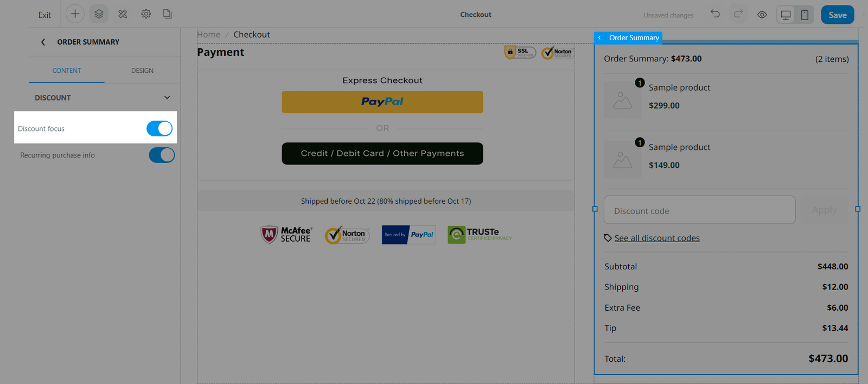Image resolution: width=868 pixels, height=384 pixels.
Task: Click the right resize handle of Order Summary
Action: 858,209
